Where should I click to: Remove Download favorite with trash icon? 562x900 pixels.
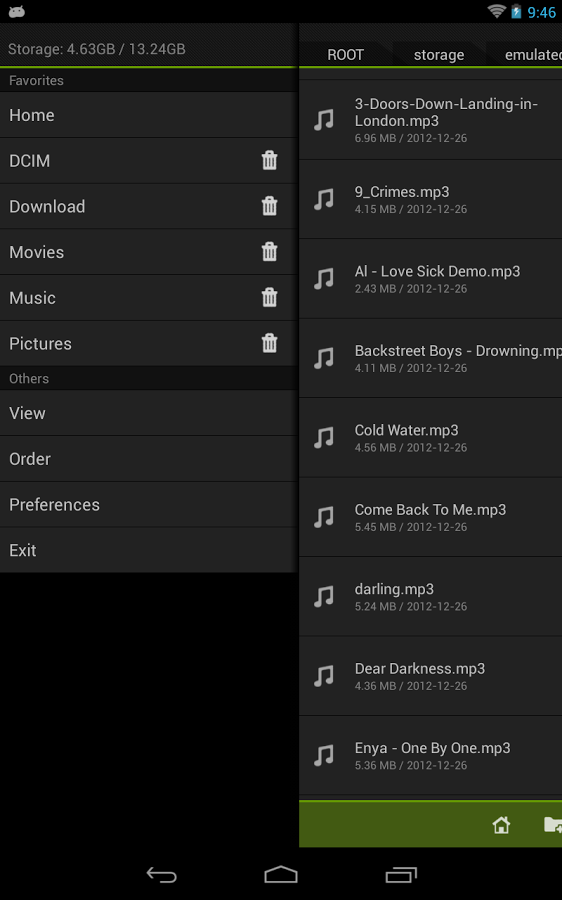(x=269, y=206)
